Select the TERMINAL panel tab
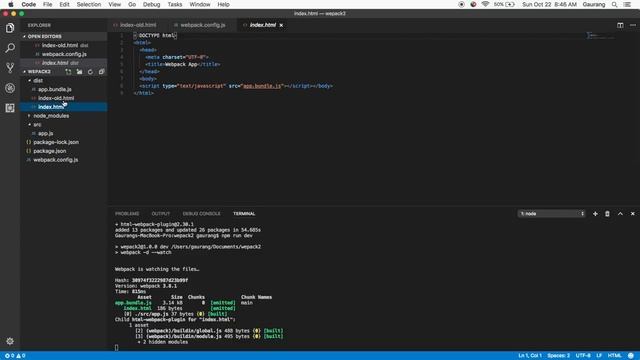640x360 pixels. click(244, 214)
